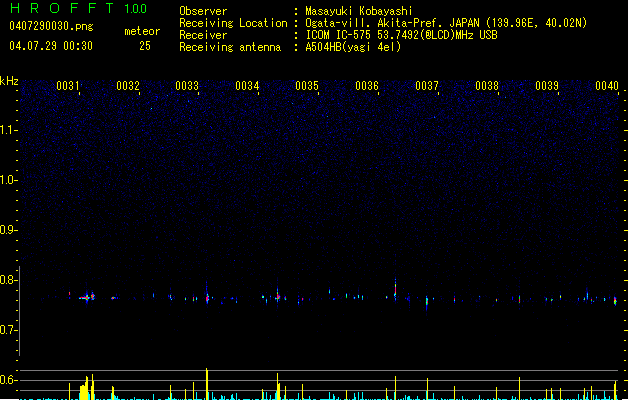Select the Ogata-vill. Akita-Pref. JAPAN location text
Viewport: 629px width, 400px height.
(446, 23)
